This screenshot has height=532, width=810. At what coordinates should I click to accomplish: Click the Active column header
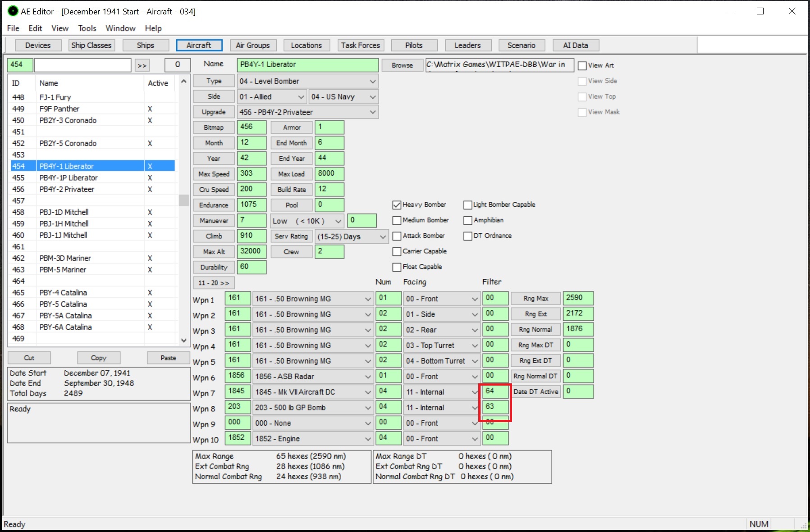158,83
